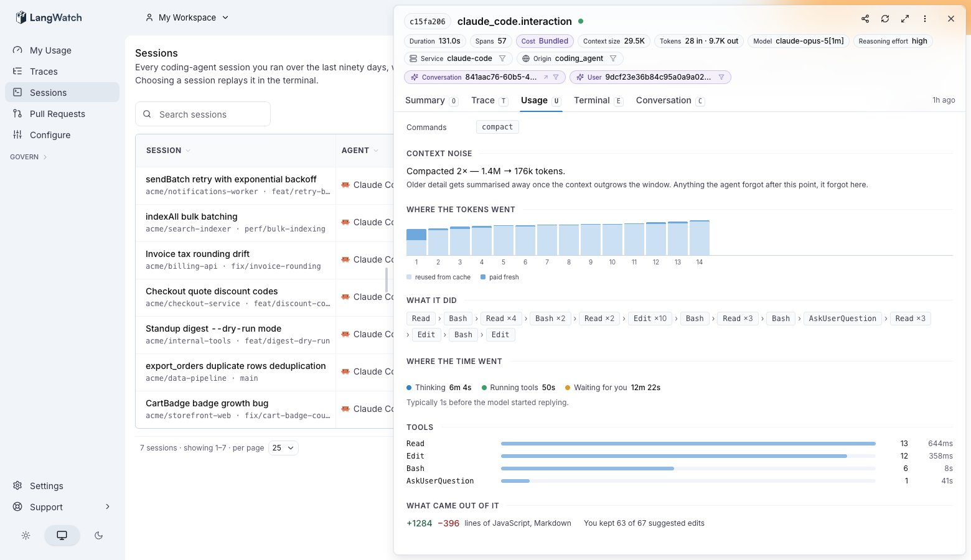Click the Pull Requests branch icon
The width and height of the screenshot is (971, 560).
[17, 114]
